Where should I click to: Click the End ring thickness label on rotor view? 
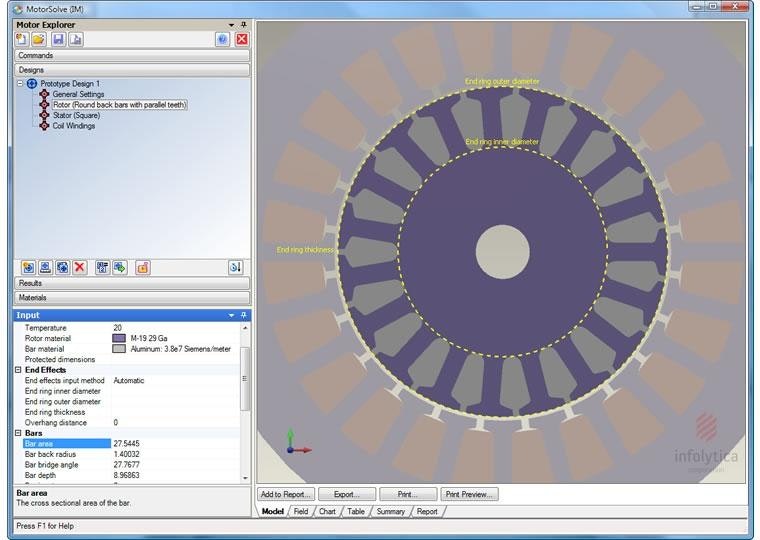pyautogui.click(x=305, y=250)
